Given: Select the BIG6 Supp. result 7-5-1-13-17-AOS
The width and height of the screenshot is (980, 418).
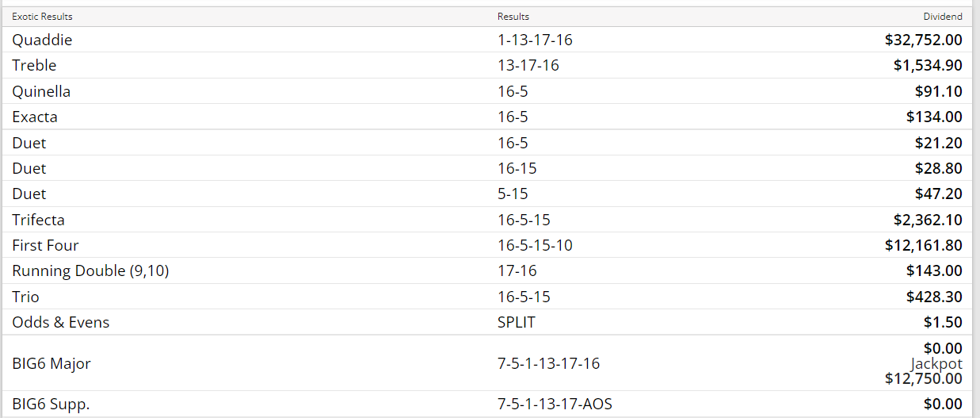Looking at the screenshot, I should point(555,404).
